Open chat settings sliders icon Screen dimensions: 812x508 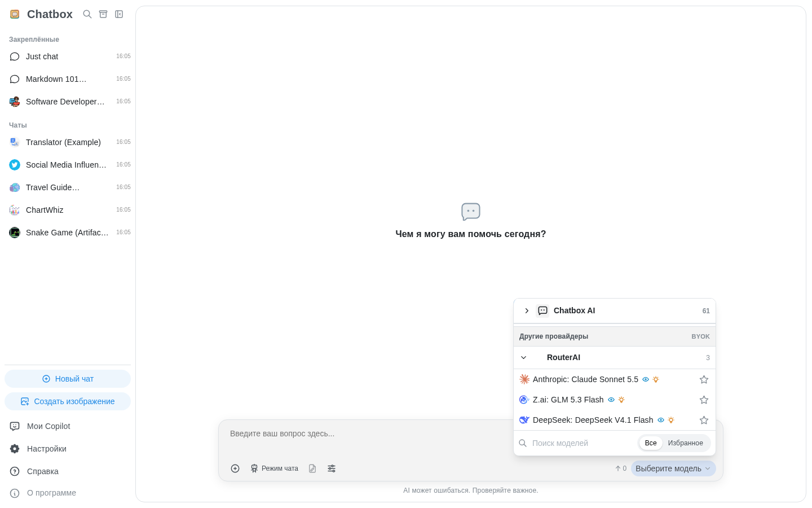[332, 468]
